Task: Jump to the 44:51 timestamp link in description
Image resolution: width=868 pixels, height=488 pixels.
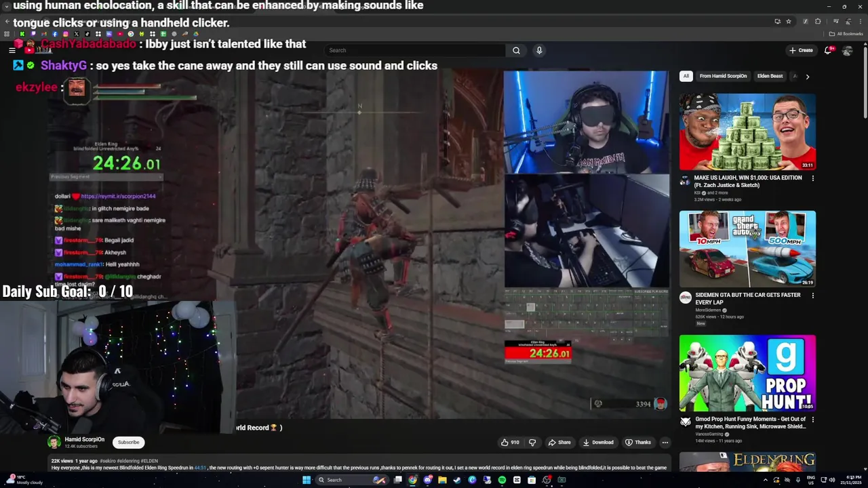Action: [x=200, y=468]
